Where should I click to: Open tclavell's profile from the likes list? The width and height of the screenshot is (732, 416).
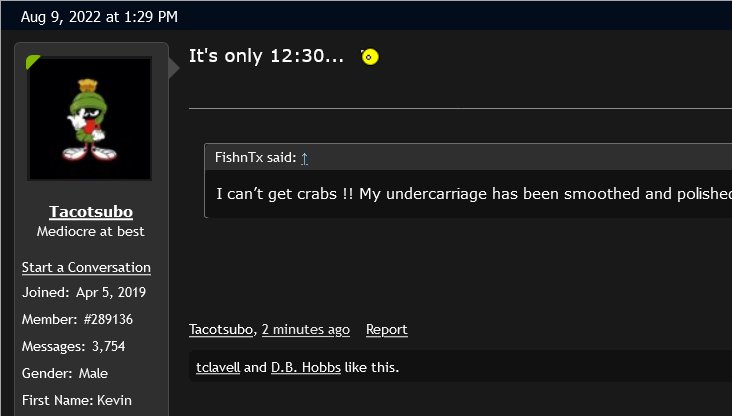click(218, 367)
